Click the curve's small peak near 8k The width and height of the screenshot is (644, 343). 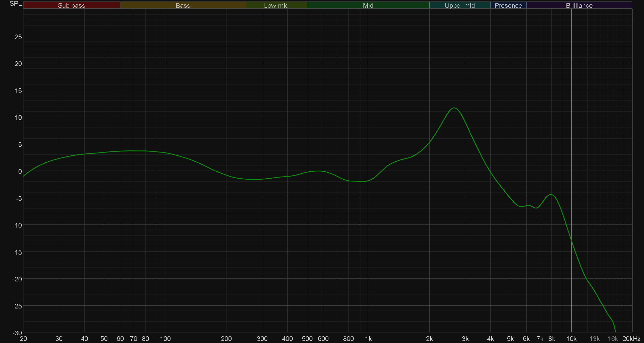(551, 195)
